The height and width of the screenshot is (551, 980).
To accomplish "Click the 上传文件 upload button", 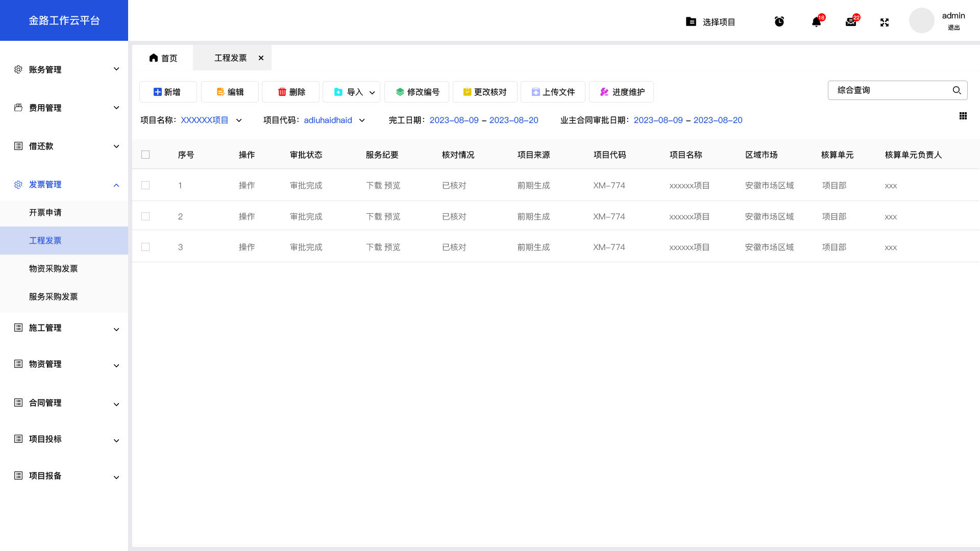I will point(553,92).
